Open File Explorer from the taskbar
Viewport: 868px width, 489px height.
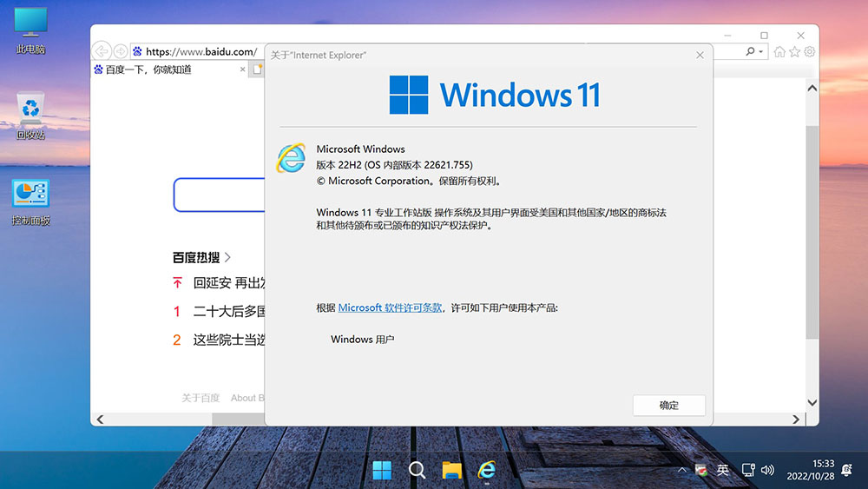click(x=451, y=470)
